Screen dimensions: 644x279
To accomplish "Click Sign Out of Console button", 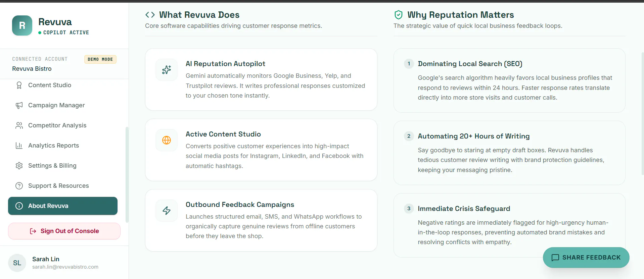I will (64, 231).
